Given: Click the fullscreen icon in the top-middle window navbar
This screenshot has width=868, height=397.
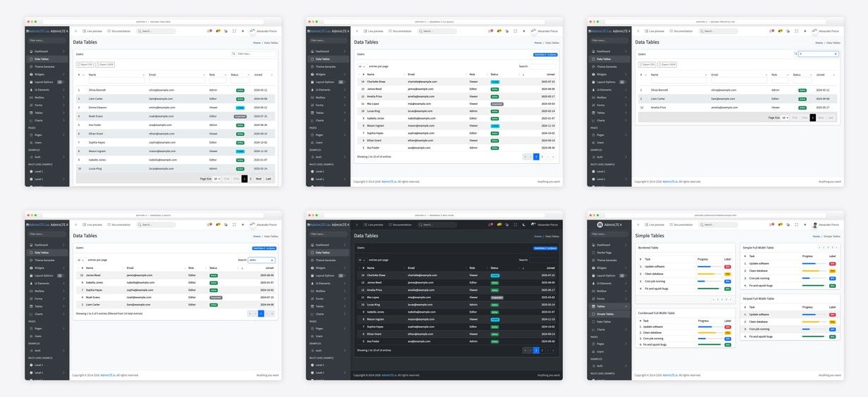Looking at the screenshot, I should pyautogui.click(x=516, y=31).
